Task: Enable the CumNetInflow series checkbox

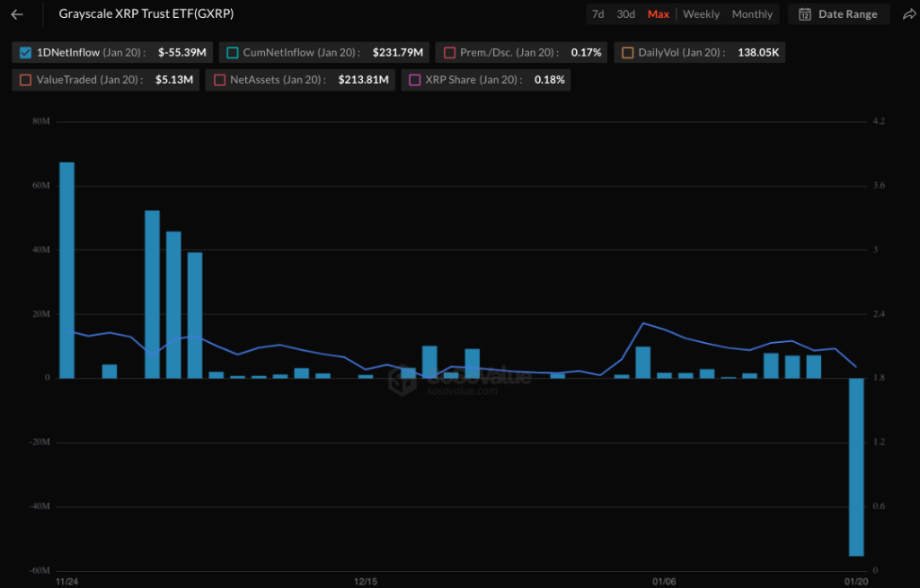Action: click(x=233, y=53)
